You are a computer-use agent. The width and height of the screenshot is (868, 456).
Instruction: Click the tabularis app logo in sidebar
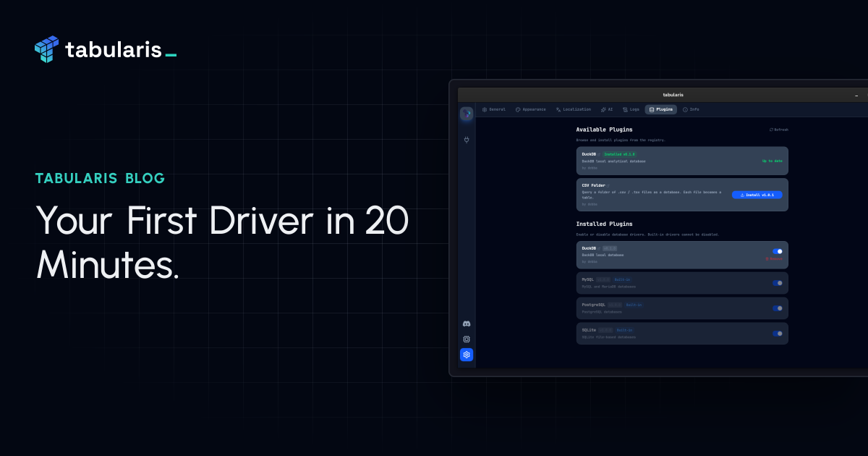(x=467, y=114)
